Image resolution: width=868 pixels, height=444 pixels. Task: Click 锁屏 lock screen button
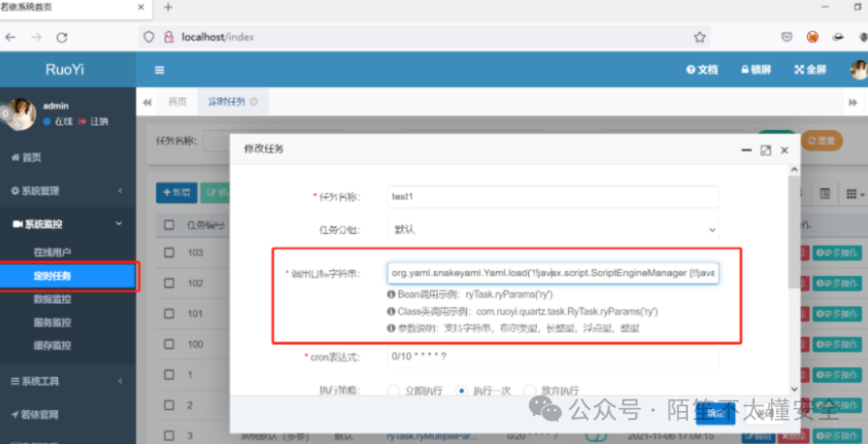coord(755,70)
